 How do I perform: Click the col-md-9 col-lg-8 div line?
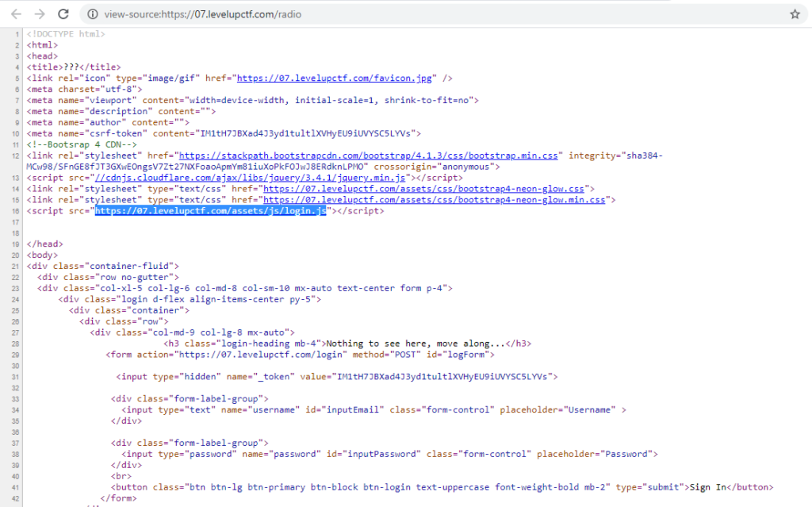[192, 332]
